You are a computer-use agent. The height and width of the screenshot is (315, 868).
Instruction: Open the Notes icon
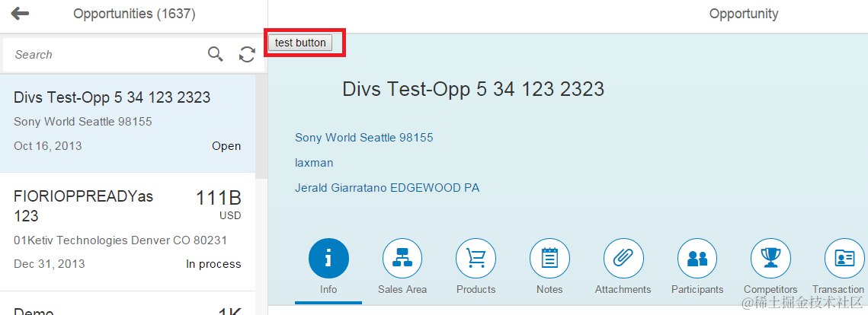click(x=549, y=258)
